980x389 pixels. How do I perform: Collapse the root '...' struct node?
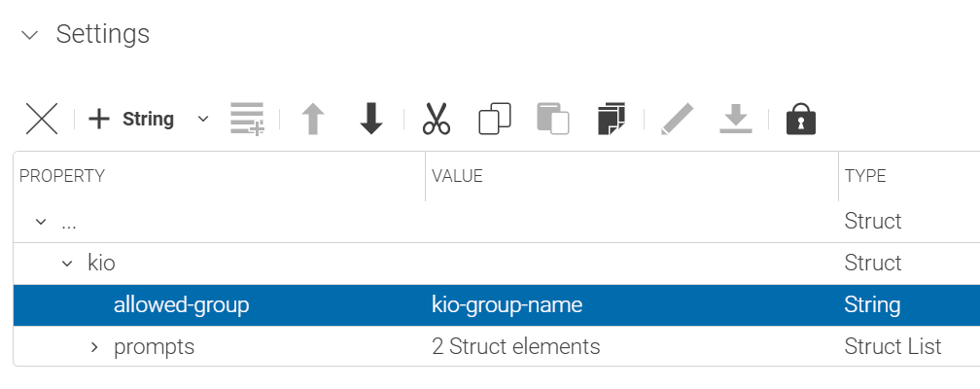coord(41,222)
